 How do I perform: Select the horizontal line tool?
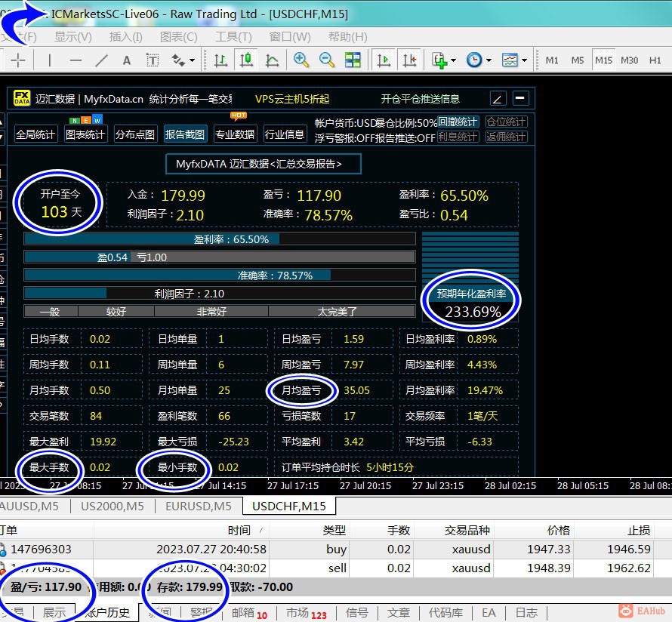coord(76,60)
